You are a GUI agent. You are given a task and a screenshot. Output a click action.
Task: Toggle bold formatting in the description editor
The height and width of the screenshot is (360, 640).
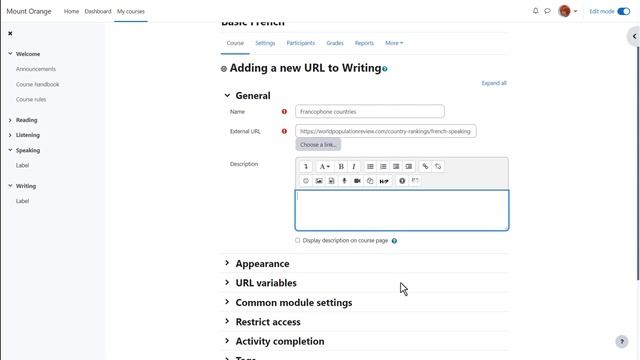[341, 167]
